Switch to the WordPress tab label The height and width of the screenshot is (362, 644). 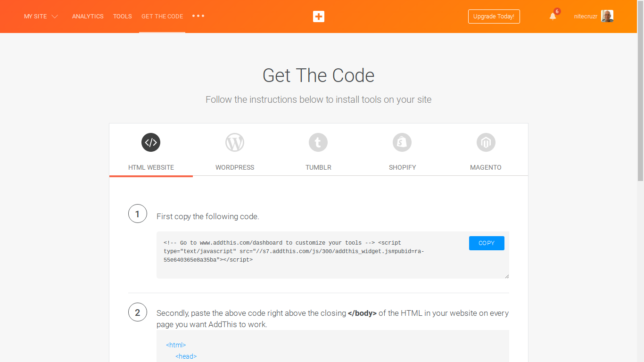[235, 167]
